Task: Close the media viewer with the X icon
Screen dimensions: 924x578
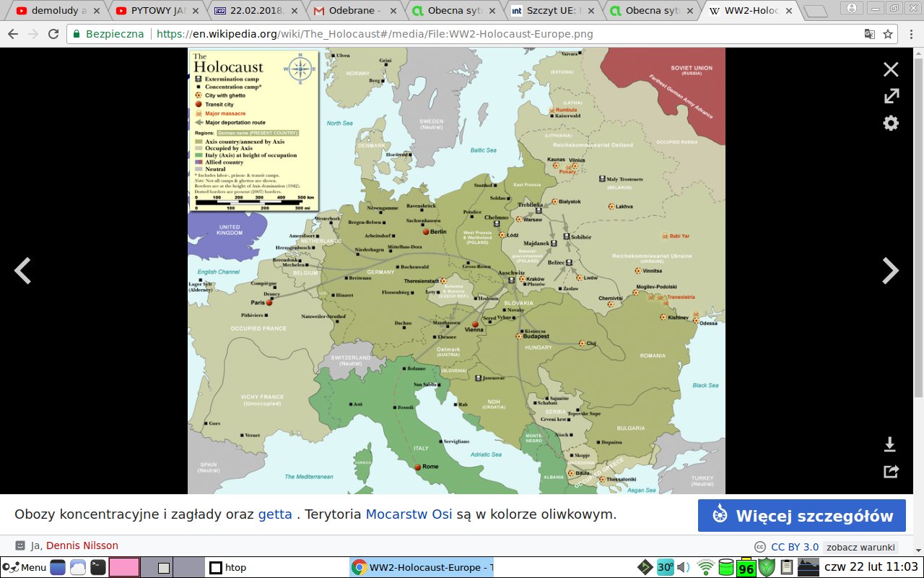Action: coord(891,69)
